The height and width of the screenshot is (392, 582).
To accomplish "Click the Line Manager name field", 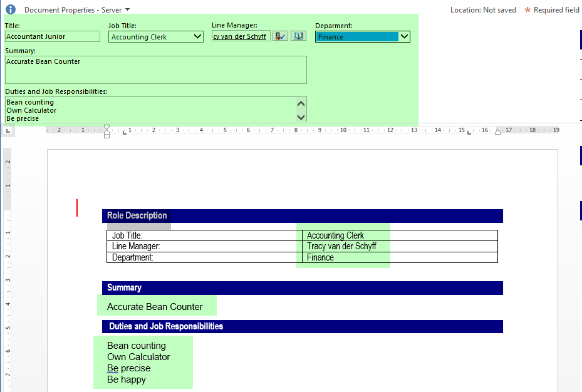I will click(241, 36).
